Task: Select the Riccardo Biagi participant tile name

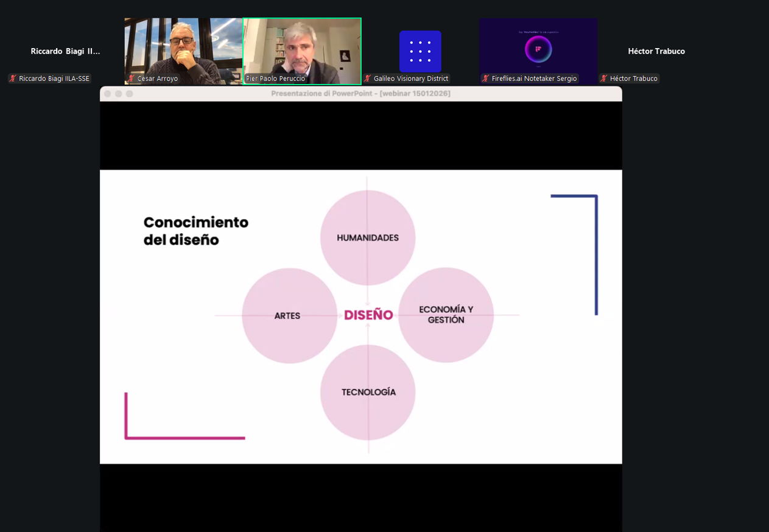Action: pyautogui.click(x=65, y=51)
